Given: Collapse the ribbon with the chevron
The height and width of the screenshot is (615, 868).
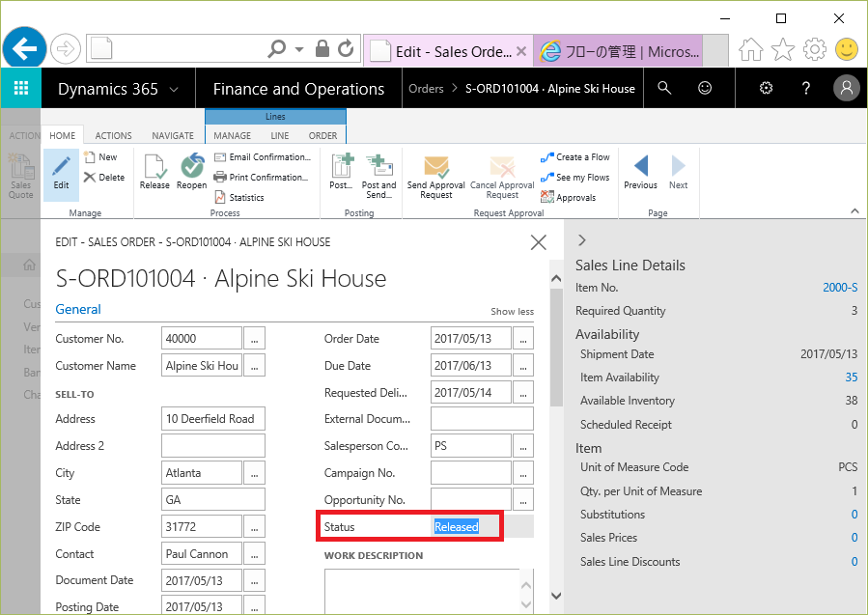Looking at the screenshot, I should (854, 210).
